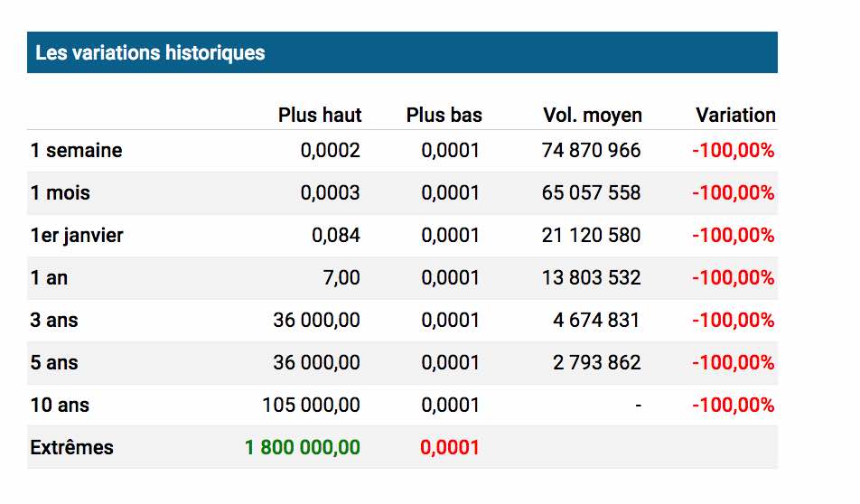Click the '10 ans' row label
The image size is (860, 504).
tap(60, 405)
